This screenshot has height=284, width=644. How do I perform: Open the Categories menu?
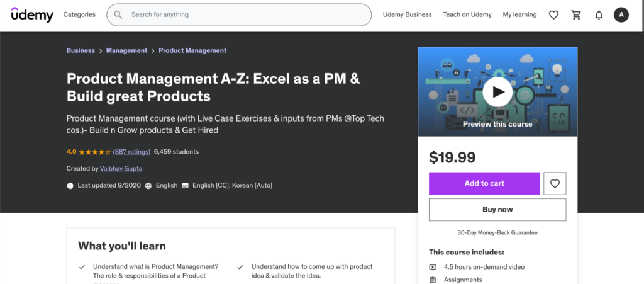[x=79, y=14]
